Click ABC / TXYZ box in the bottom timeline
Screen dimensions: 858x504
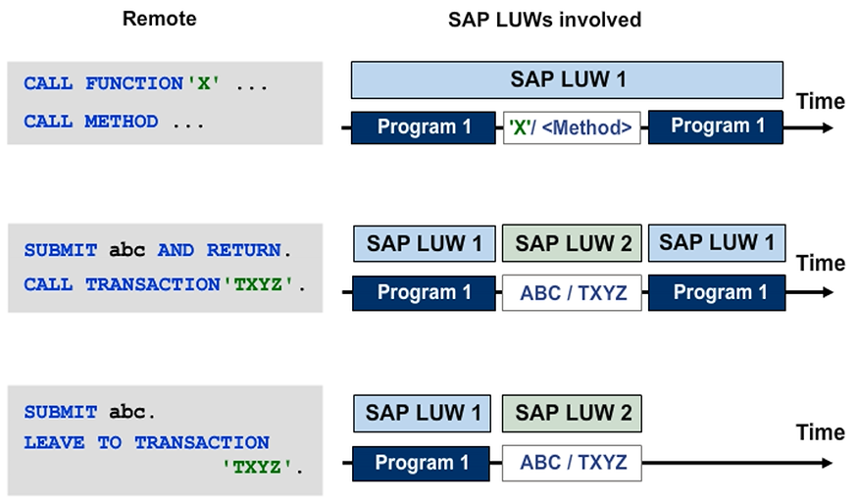point(573,463)
